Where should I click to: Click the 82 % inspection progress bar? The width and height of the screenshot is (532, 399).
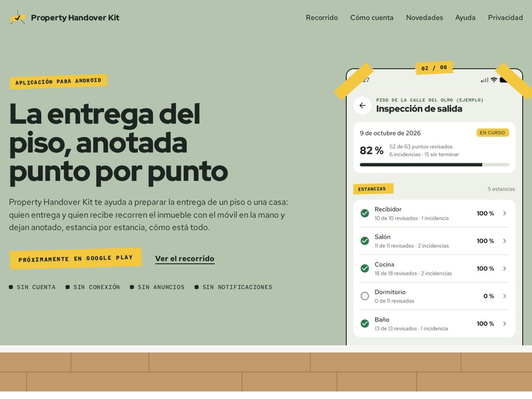coord(434,164)
